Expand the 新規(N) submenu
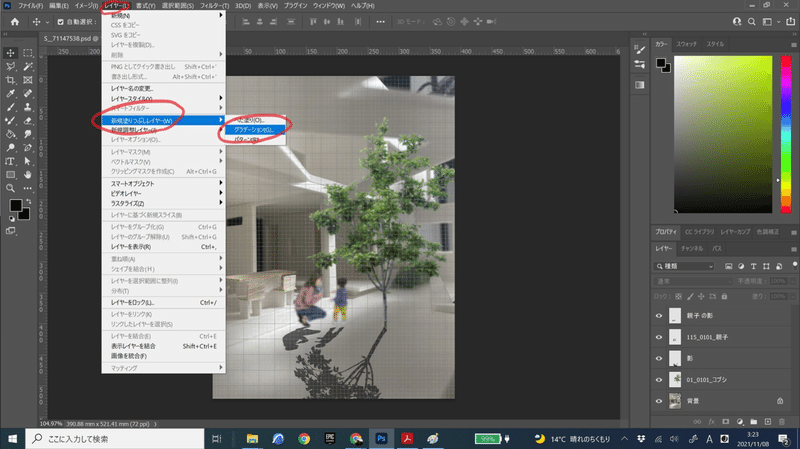 pyautogui.click(x=163, y=16)
